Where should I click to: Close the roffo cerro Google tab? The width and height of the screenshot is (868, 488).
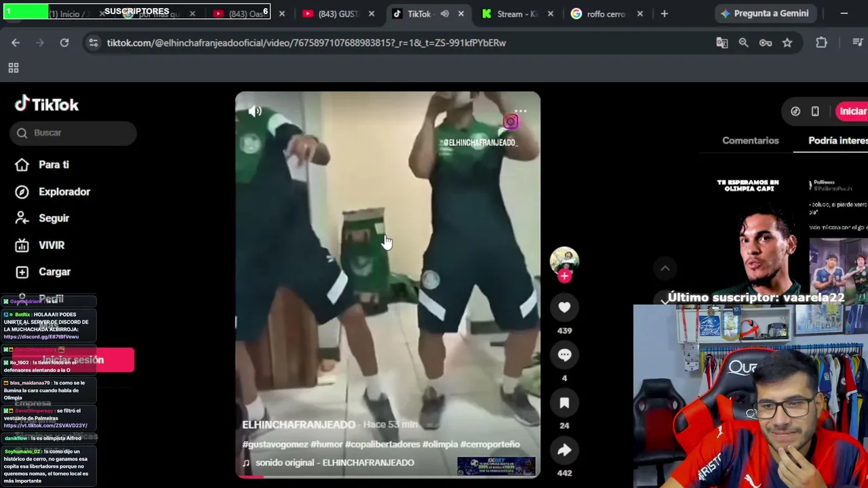click(639, 14)
